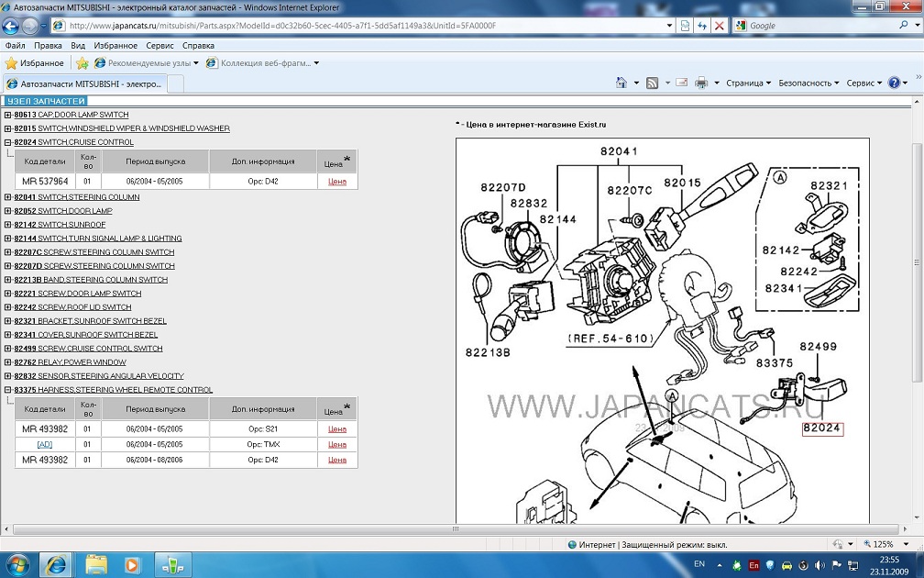This screenshot has height=578, width=924.
Task: Click the 82024 label in the diagram
Action: 822,428
